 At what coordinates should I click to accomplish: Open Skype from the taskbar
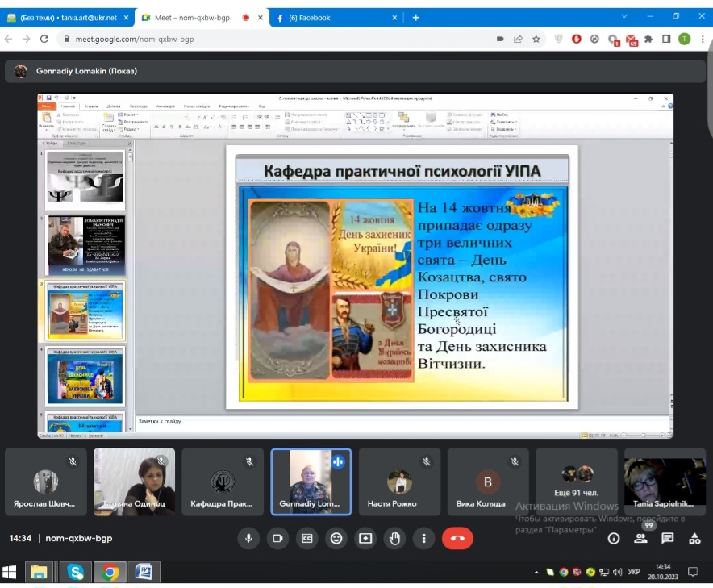[x=75, y=572]
